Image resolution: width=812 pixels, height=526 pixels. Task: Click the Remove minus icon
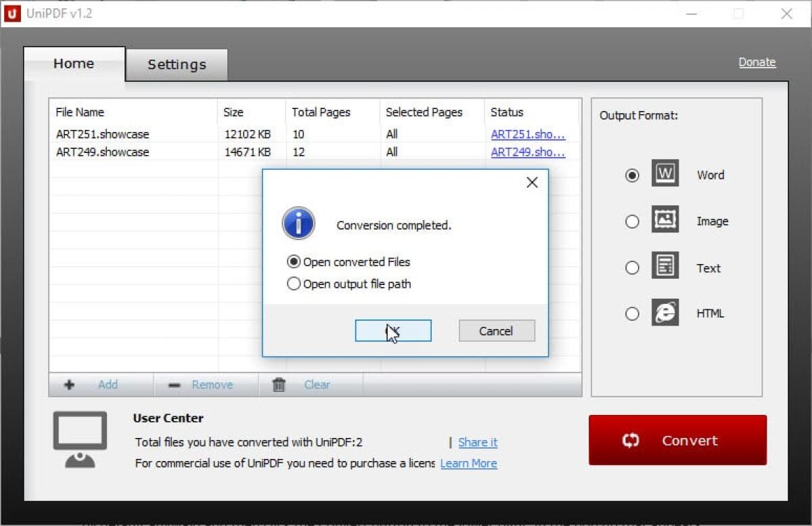coord(175,385)
